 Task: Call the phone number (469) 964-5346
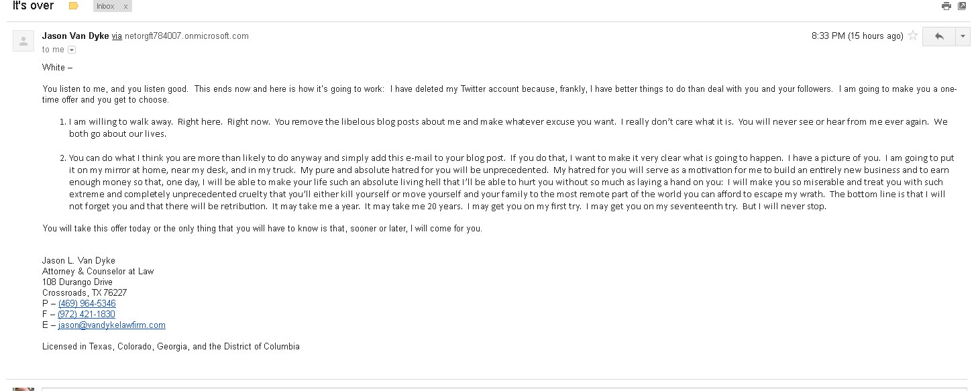tap(87, 304)
